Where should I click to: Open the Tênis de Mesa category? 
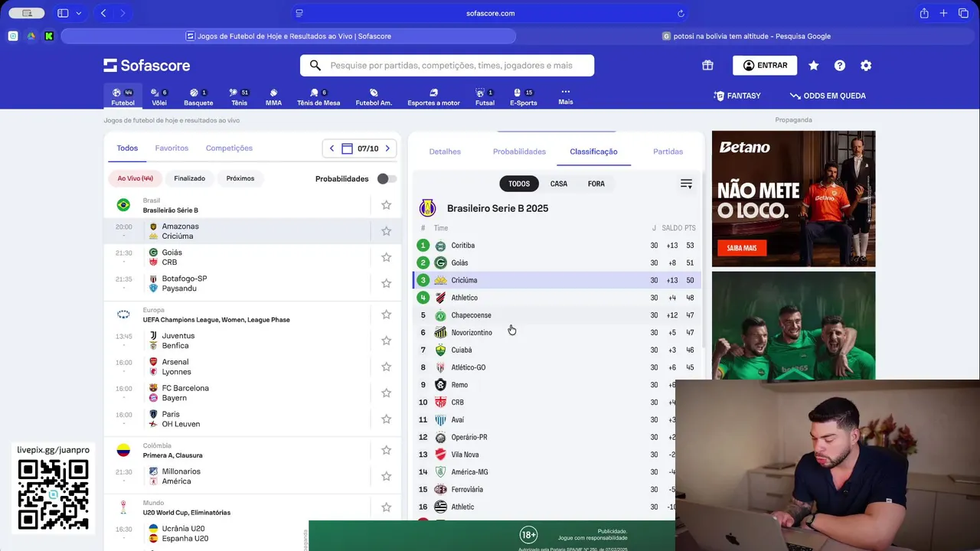tap(318, 96)
